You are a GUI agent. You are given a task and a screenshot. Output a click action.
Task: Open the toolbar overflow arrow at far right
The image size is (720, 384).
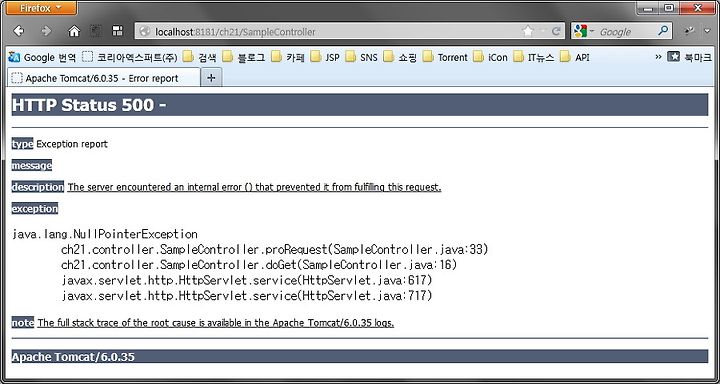(x=707, y=31)
